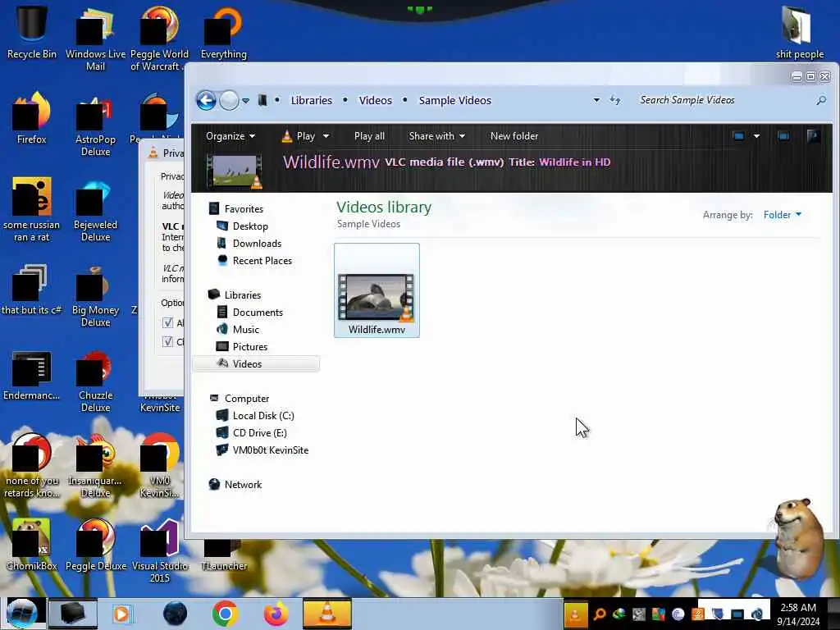This screenshot has width=840, height=630.
Task: Open the recent pages dropdown beside Forward
Action: (245, 101)
